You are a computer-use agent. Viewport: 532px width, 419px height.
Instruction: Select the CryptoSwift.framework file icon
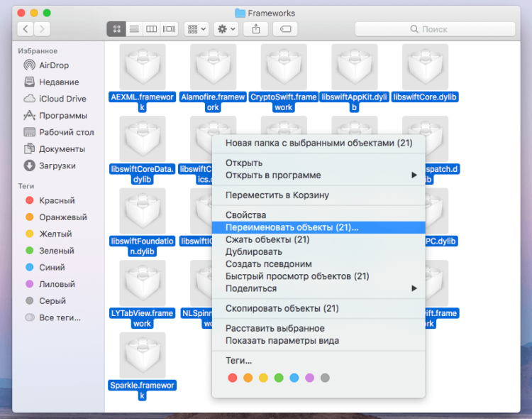284,67
